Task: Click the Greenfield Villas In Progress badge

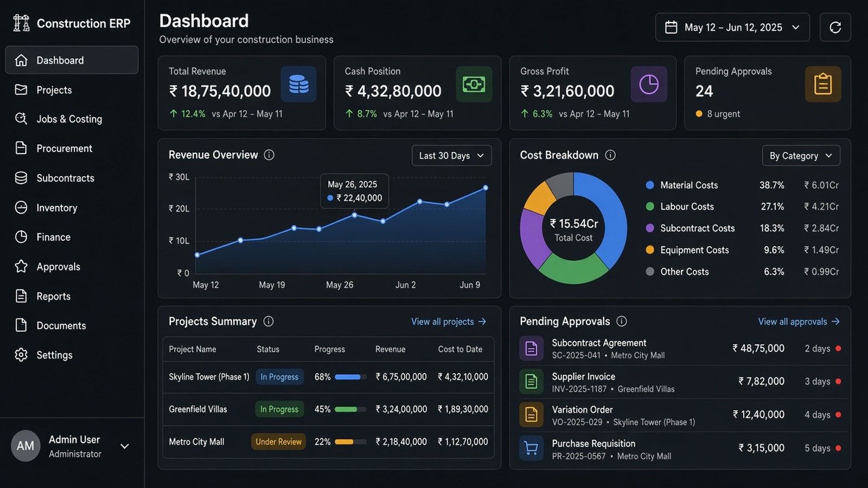Action: point(279,409)
